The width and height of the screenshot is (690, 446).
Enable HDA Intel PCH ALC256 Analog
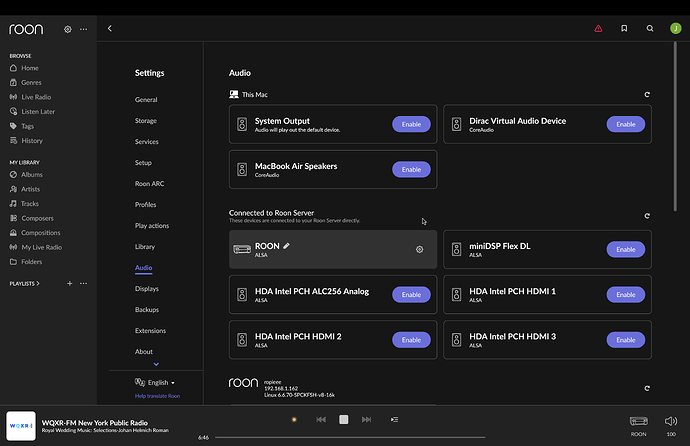[x=411, y=295]
